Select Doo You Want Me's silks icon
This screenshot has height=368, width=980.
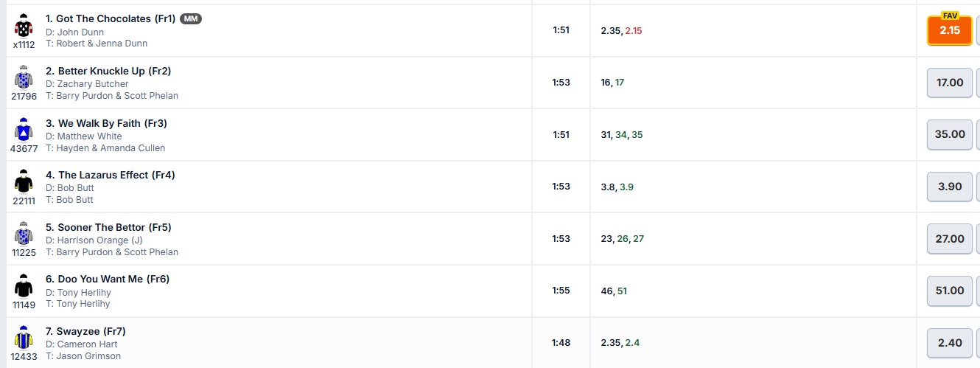(24, 285)
